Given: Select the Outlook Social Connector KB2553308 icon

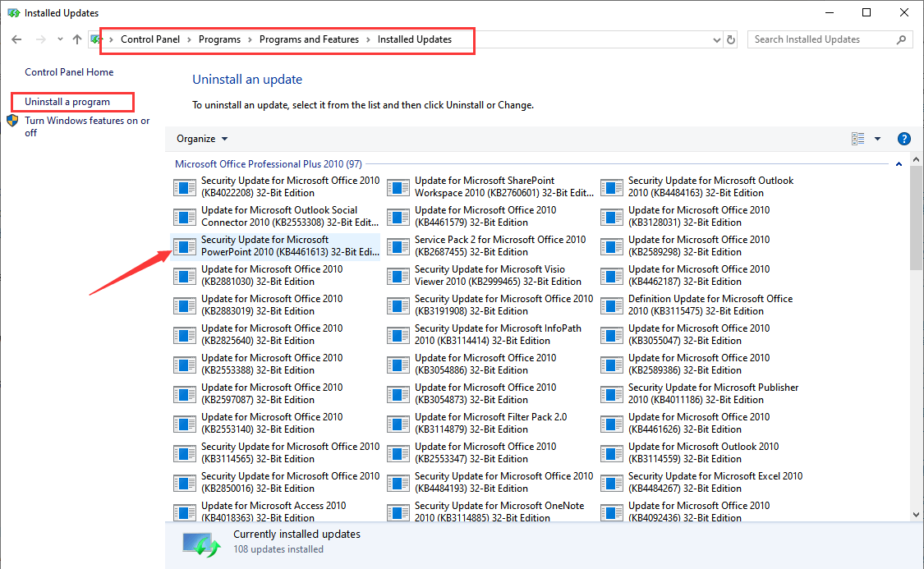Looking at the screenshot, I should (185, 217).
